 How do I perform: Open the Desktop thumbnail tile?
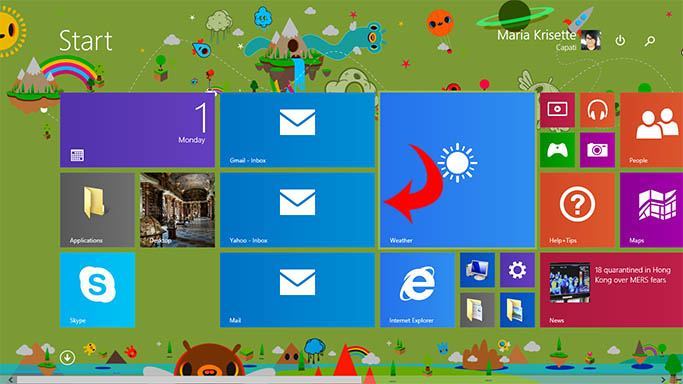pyautogui.click(x=177, y=210)
